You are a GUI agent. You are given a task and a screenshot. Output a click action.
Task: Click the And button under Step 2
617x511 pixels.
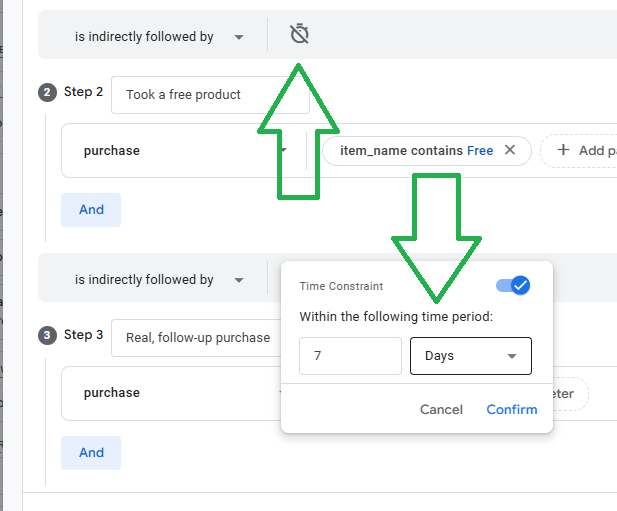click(91, 210)
